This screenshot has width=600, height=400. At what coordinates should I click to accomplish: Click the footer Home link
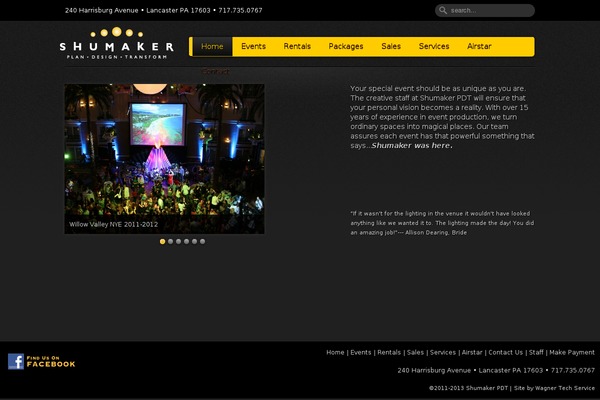(x=335, y=353)
